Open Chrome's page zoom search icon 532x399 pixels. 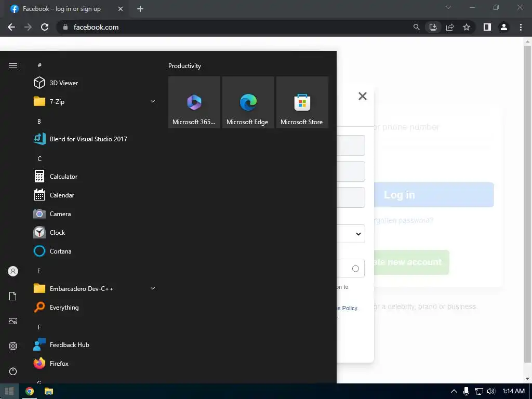point(416,27)
